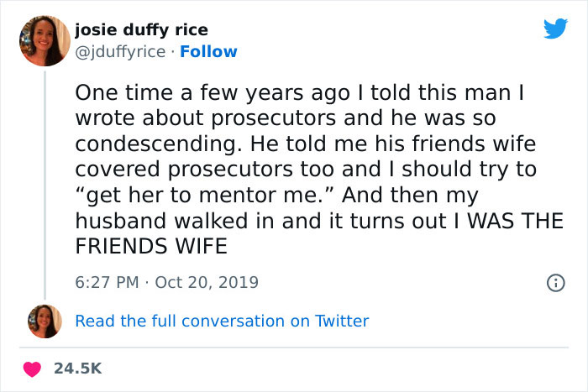Open the 6:27 PM timestamp
The width and height of the screenshot is (588, 392).
[104, 281]
